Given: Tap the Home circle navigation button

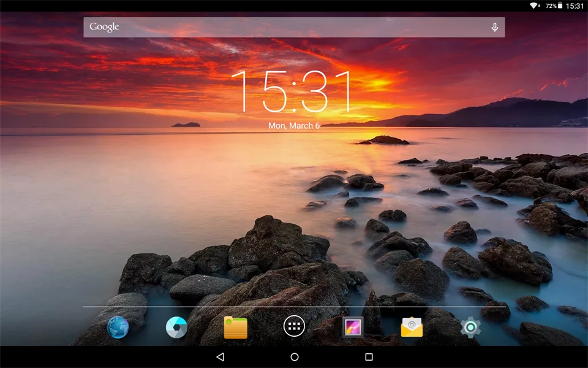Looking at the screenshot, I should 295,357.
